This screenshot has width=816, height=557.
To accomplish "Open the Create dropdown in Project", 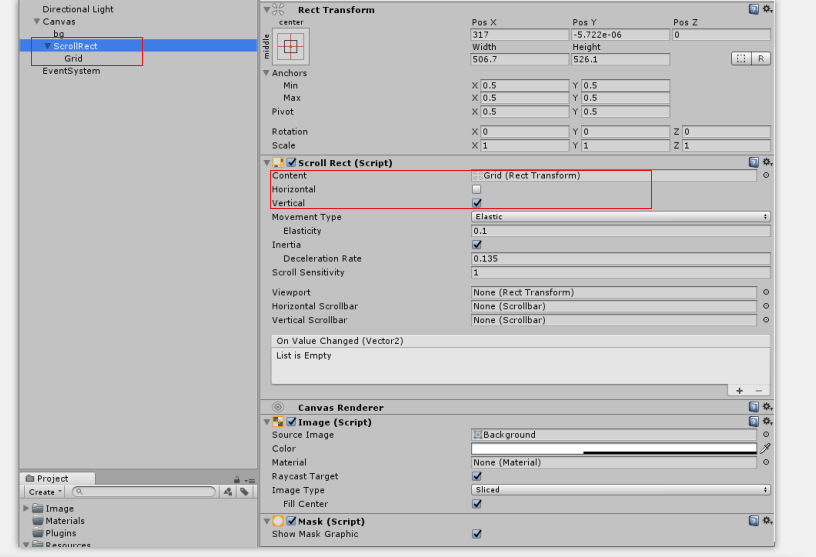I will point(44,492).
